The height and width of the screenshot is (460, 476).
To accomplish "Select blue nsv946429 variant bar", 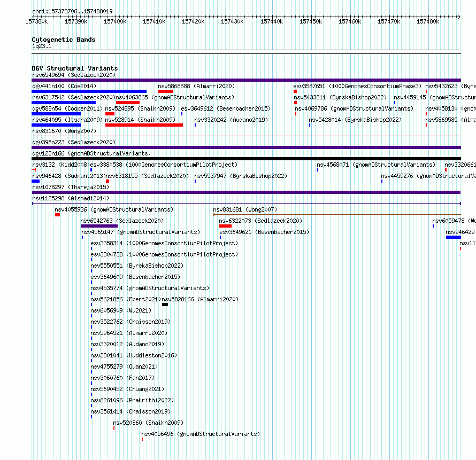I will click(x=453, y=237).
